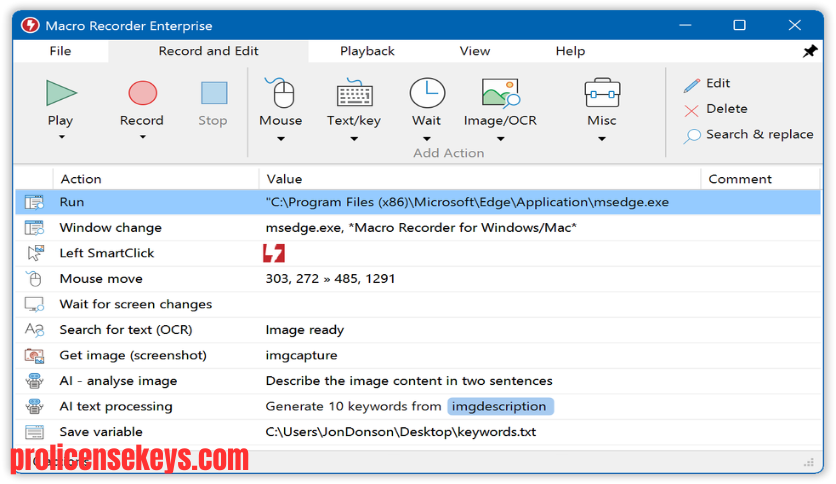
Task: Expand the Wait dropdown arrow
Action: tap(427, 139)
